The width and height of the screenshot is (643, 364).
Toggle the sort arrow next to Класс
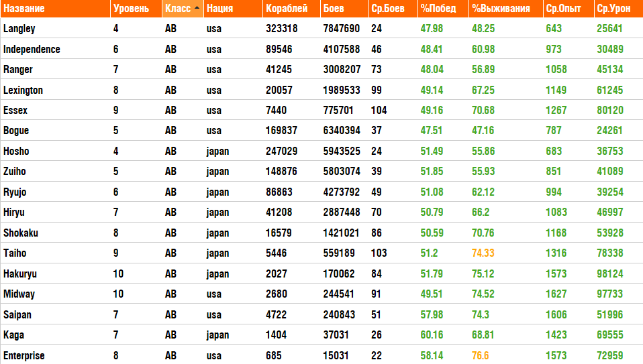click(197, 8)
